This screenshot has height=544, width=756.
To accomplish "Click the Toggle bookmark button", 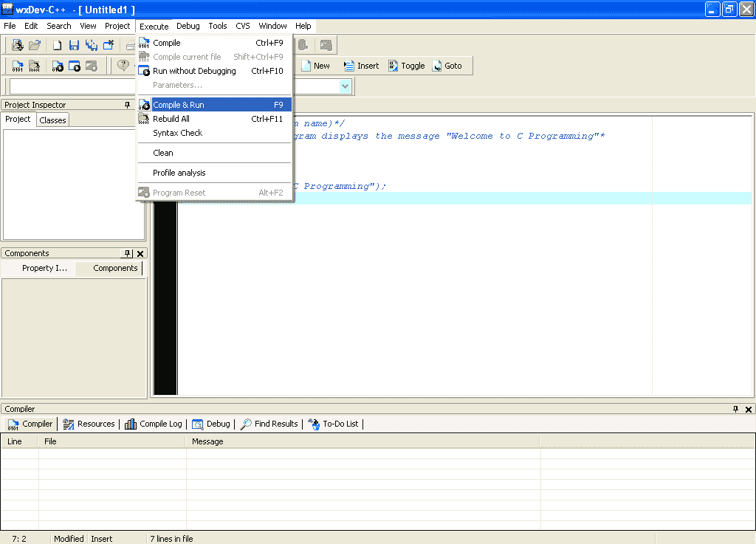I will click(x=407, y=66).
